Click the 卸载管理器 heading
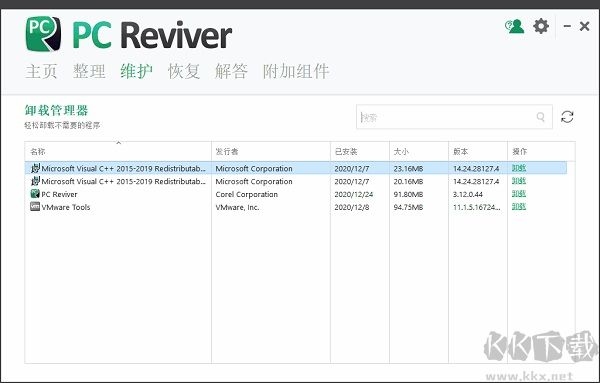 56,111
